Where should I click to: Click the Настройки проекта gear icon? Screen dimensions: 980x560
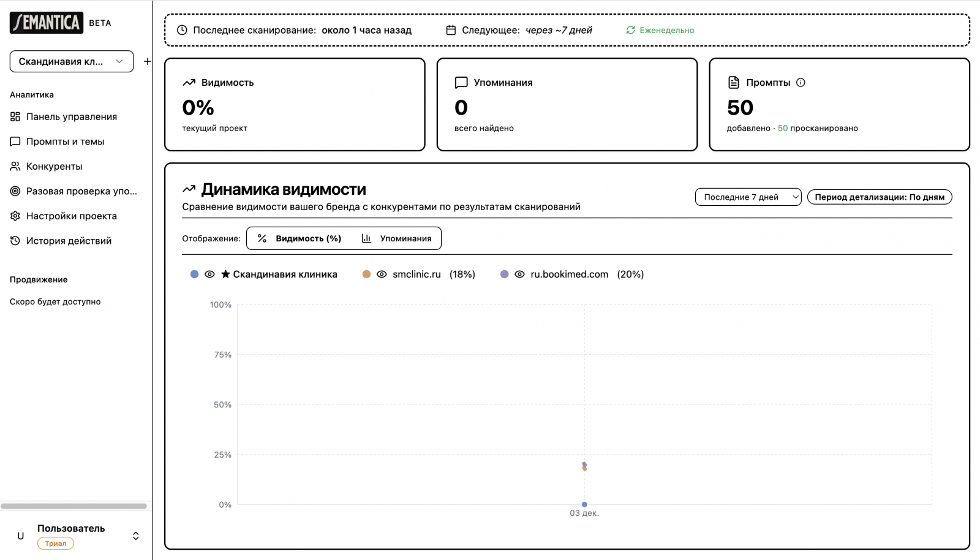15,216
